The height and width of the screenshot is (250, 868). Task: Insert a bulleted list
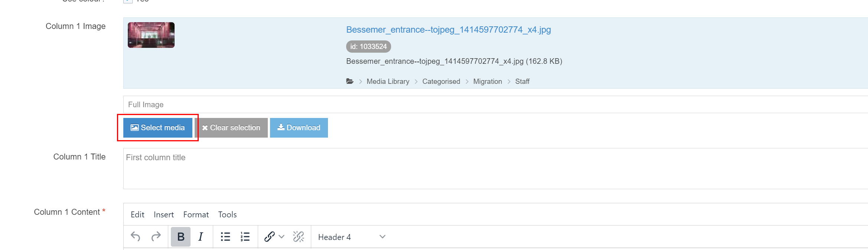225,237
